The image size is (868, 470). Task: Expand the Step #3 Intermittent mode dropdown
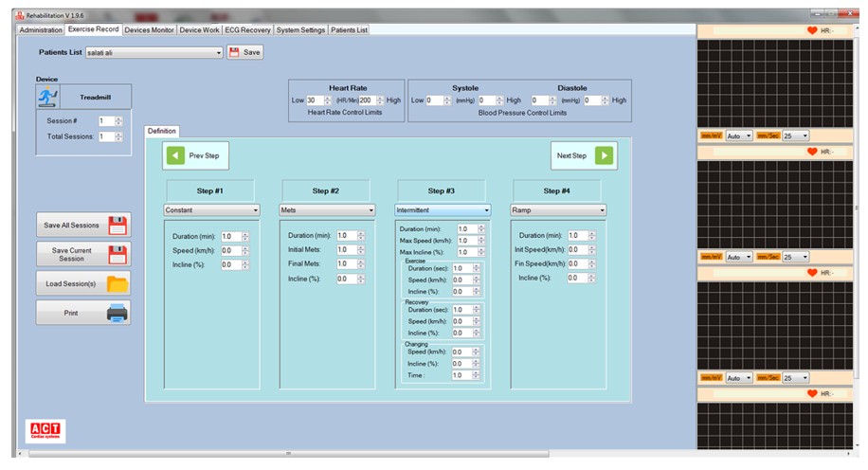(486, 210)
